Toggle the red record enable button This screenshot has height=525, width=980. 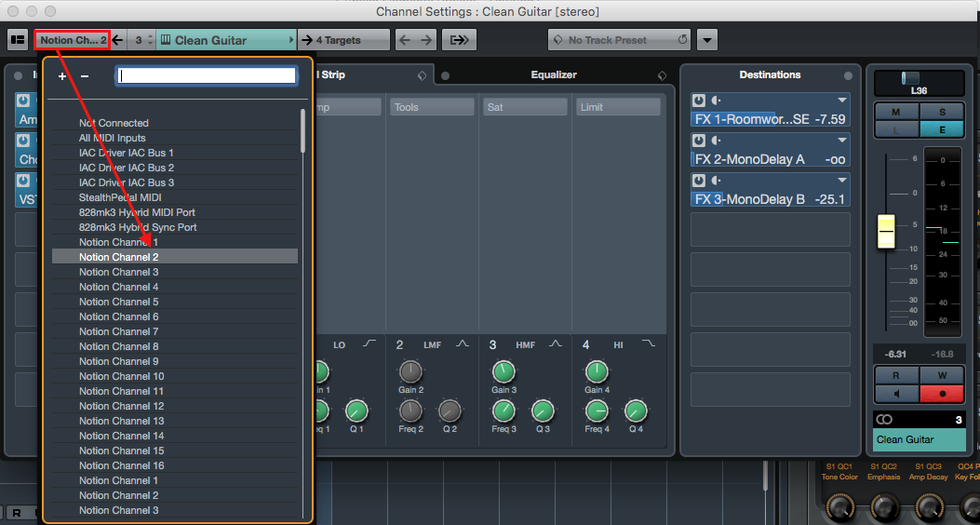(943, 394)
